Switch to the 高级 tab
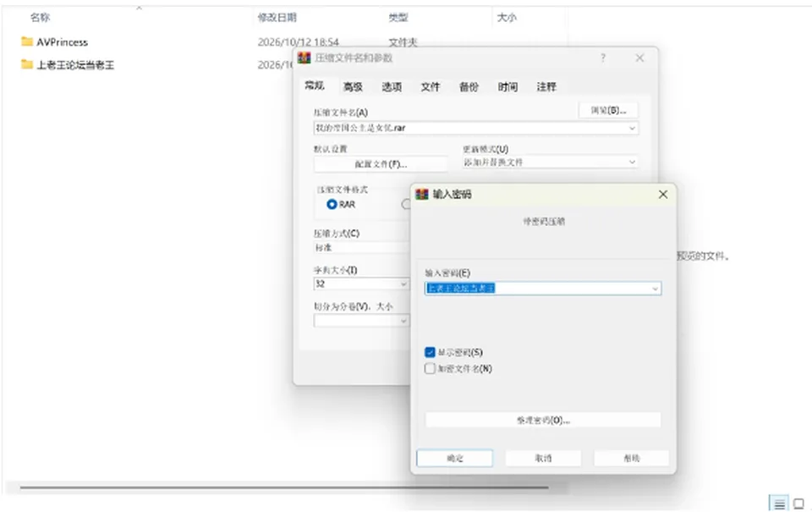Screen dimensions: 812x512 click(353, 87)
